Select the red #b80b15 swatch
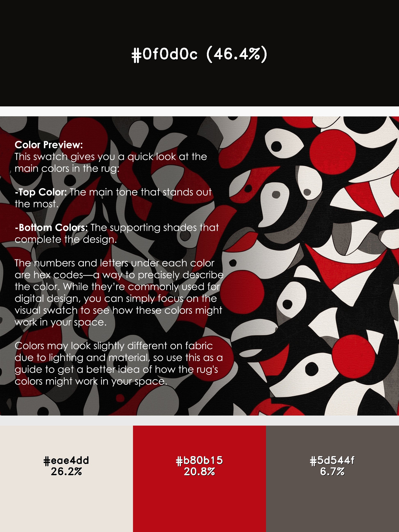 click(199, 479)
